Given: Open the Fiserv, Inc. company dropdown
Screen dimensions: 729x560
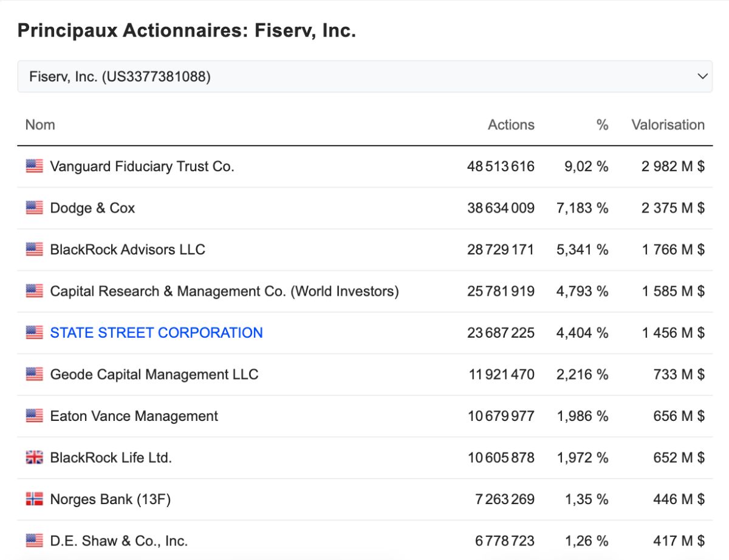Looking at the screenshot, I should coord(364,77).
